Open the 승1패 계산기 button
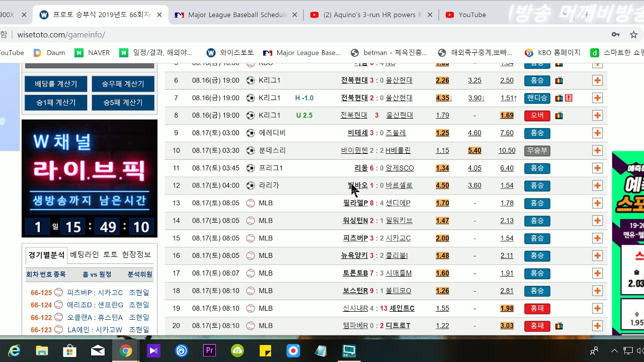 [56, 103]
